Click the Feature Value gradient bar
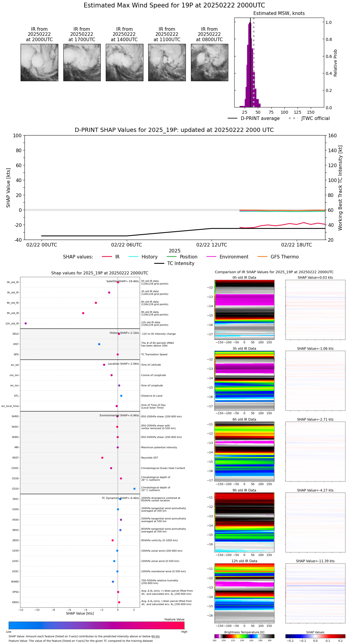This screenshot has height=644, width=349. tap(96, 625)
